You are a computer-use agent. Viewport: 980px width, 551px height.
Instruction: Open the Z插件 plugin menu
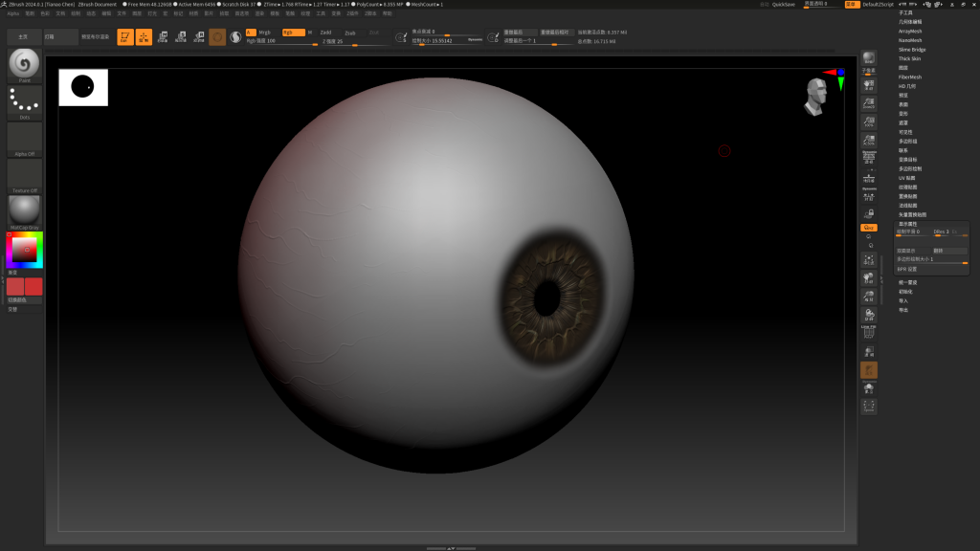[352, 13]
